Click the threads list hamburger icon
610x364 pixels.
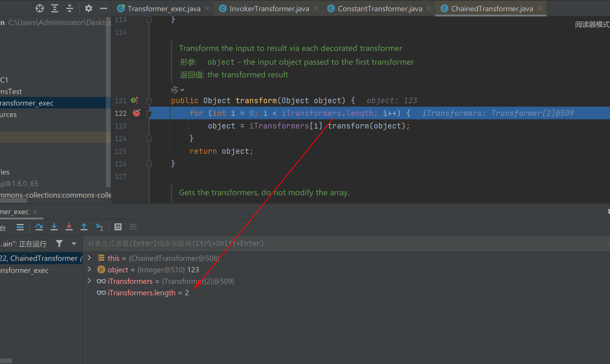[x=20, y=227]
